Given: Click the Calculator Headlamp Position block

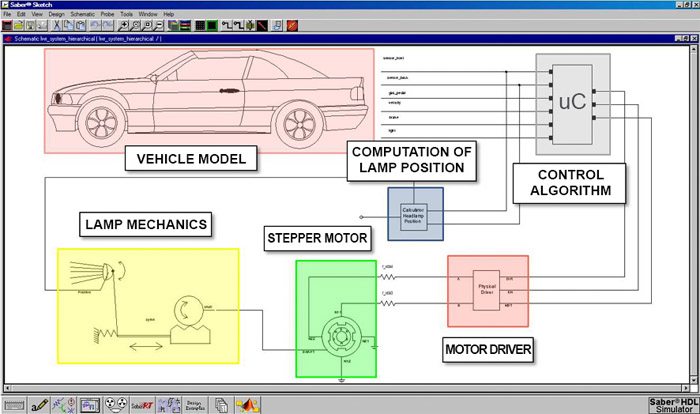Looking at the screenshot, I should pyautogui.click(x=414, y=216).
